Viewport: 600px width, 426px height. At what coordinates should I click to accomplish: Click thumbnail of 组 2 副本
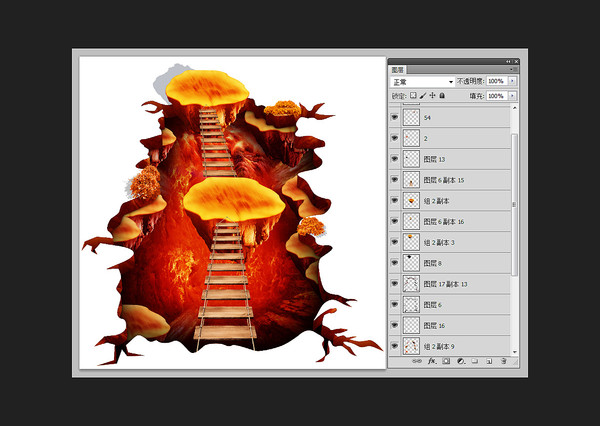click(x=411, y=200)
